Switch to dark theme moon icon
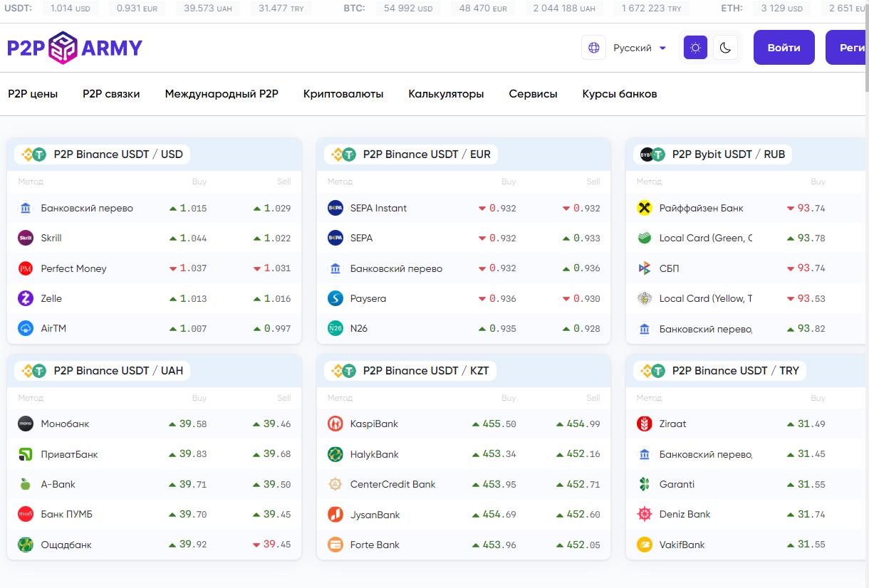 (725, 48)
